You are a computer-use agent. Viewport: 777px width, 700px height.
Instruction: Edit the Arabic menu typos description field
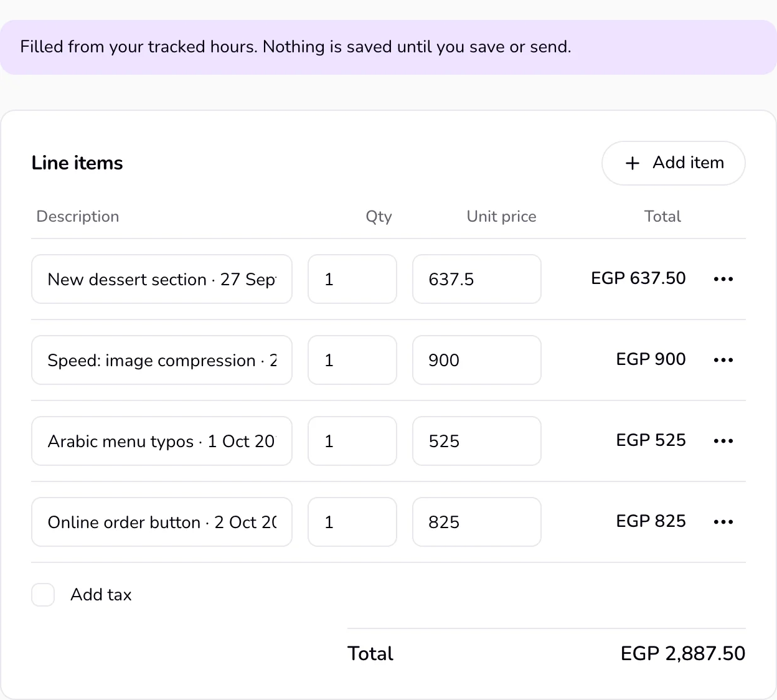(162, 441)
